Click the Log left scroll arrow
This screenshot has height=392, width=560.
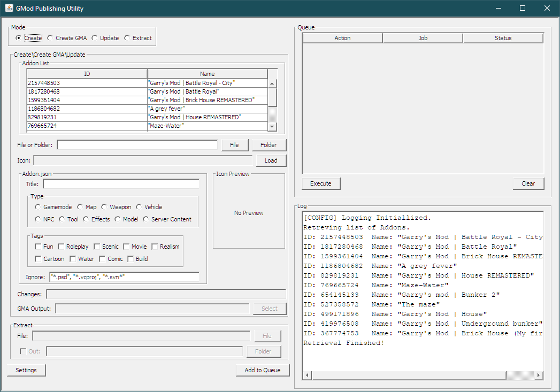click(307, 375)
